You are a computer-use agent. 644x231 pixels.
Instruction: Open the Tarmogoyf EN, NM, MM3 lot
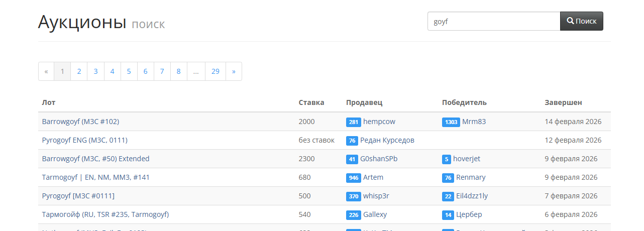[95, 177]
